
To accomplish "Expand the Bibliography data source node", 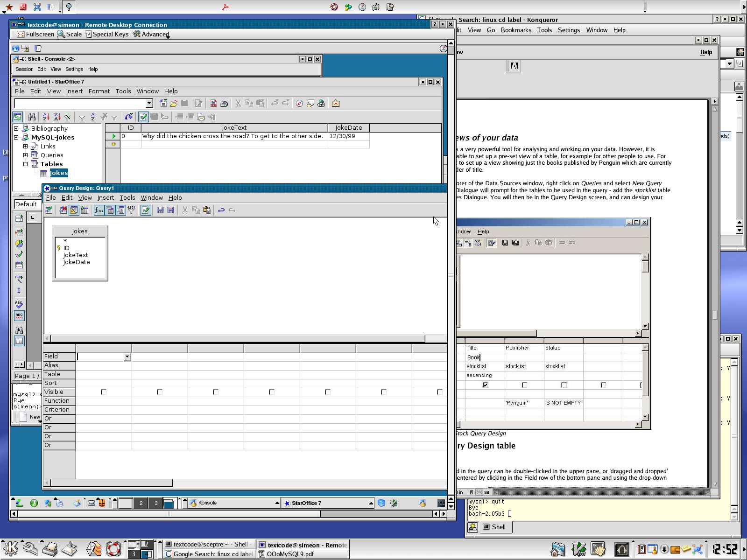I will point(16,128).
